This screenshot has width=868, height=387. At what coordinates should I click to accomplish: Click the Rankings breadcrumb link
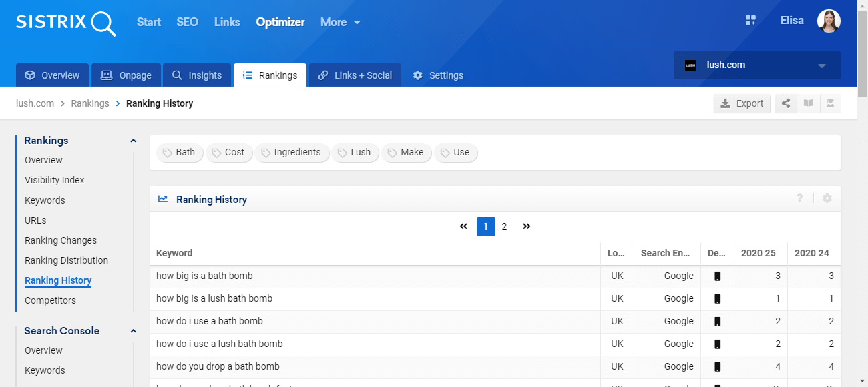pyautogui.click(x=90, y=103)
